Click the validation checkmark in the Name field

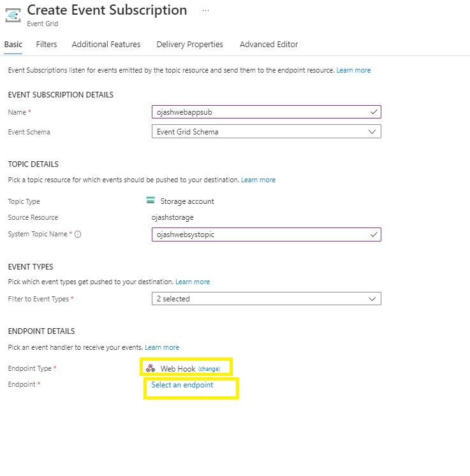coord(374,112)
